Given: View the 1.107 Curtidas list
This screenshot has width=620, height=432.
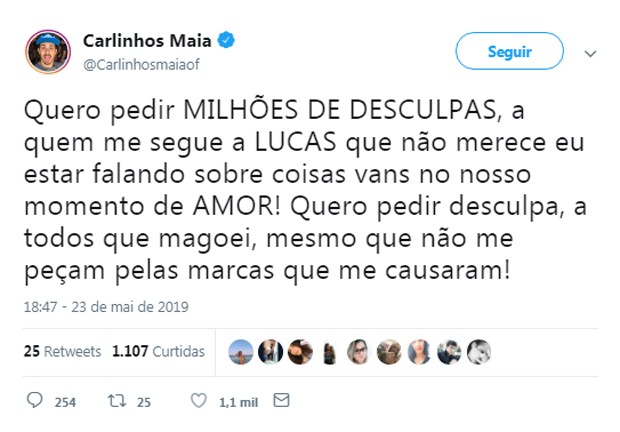Looking at the screenshot, I should tap(158, 352).
